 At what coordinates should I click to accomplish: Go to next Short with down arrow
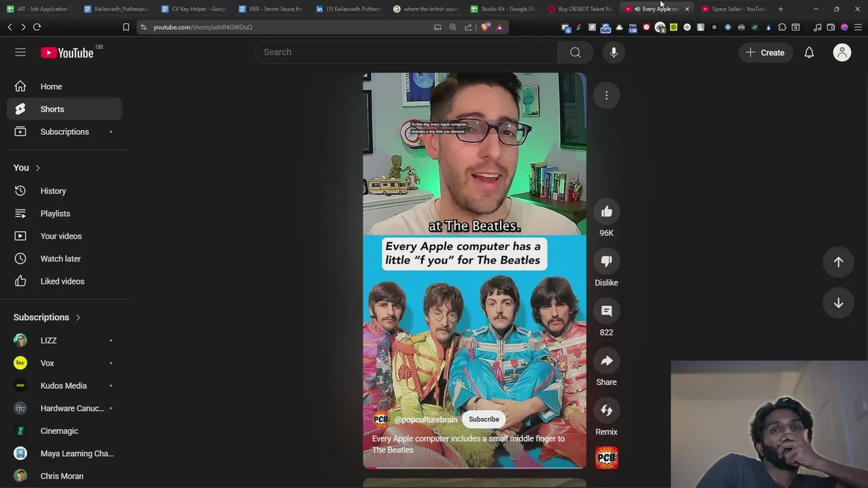click(x=838, y=303)
